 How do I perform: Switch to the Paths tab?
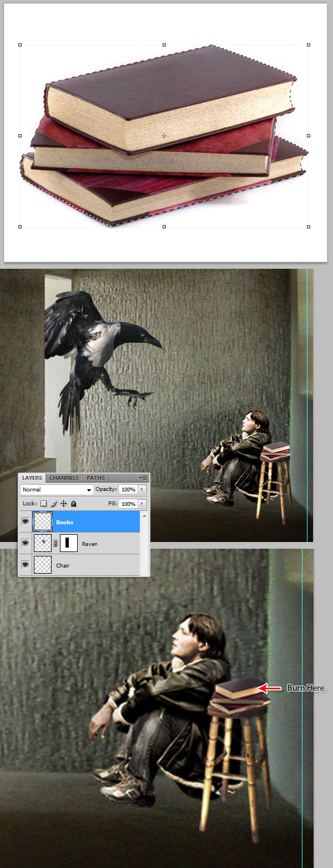point(95,478)
